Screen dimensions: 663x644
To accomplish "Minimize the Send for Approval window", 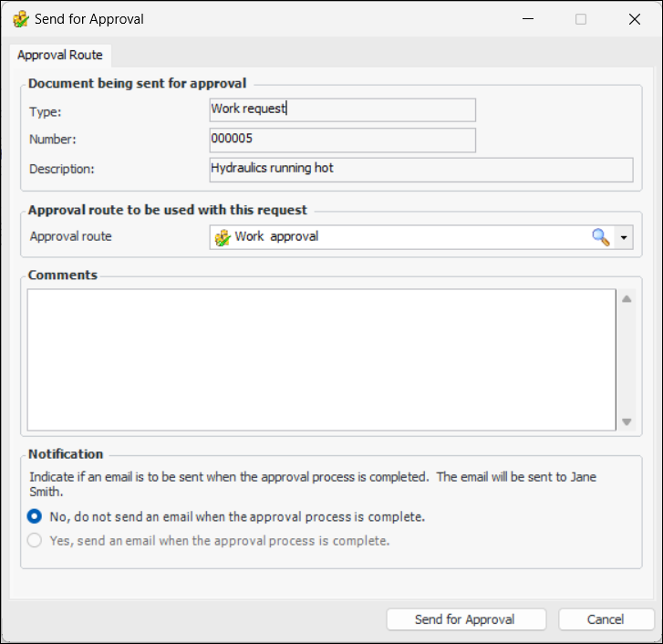I will pyautogui.click(x=527, y=19).
